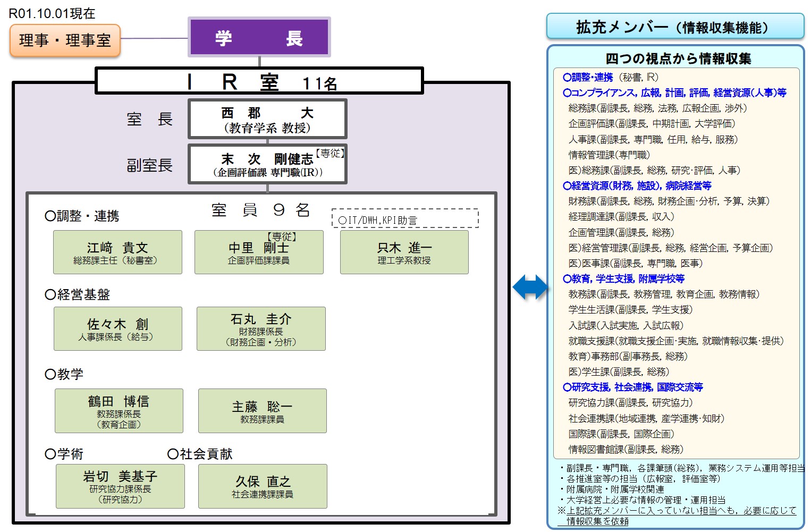Select the 久保 直之 member card
Screen dimensions: 811x532
pos(263,486)
